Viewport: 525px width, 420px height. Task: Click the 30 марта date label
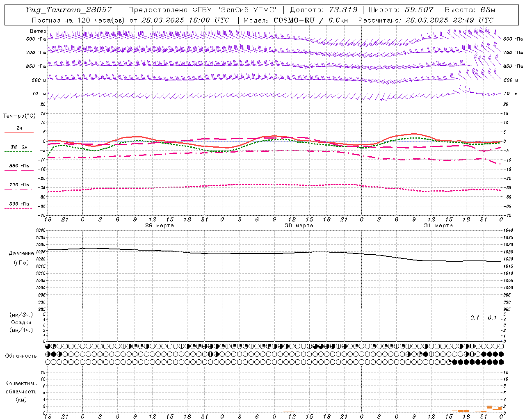[x=299, y=226]
